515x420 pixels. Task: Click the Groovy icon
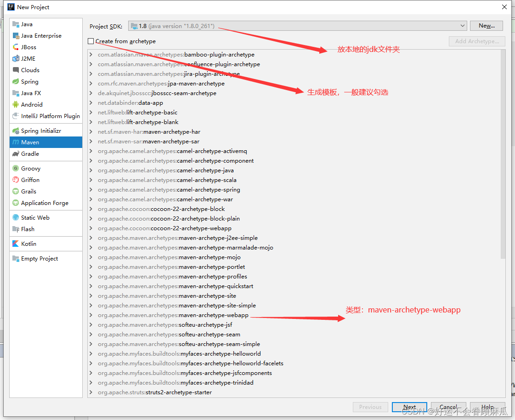click(x=16, y=168)
